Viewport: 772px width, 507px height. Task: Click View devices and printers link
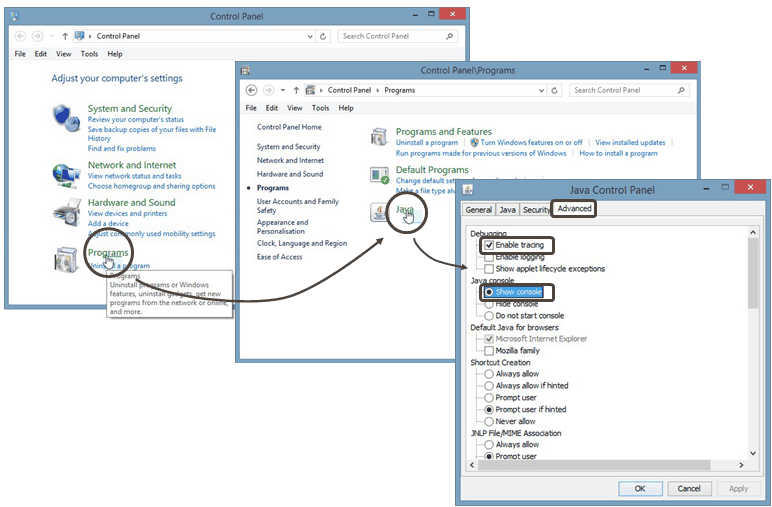pos(128,213)
